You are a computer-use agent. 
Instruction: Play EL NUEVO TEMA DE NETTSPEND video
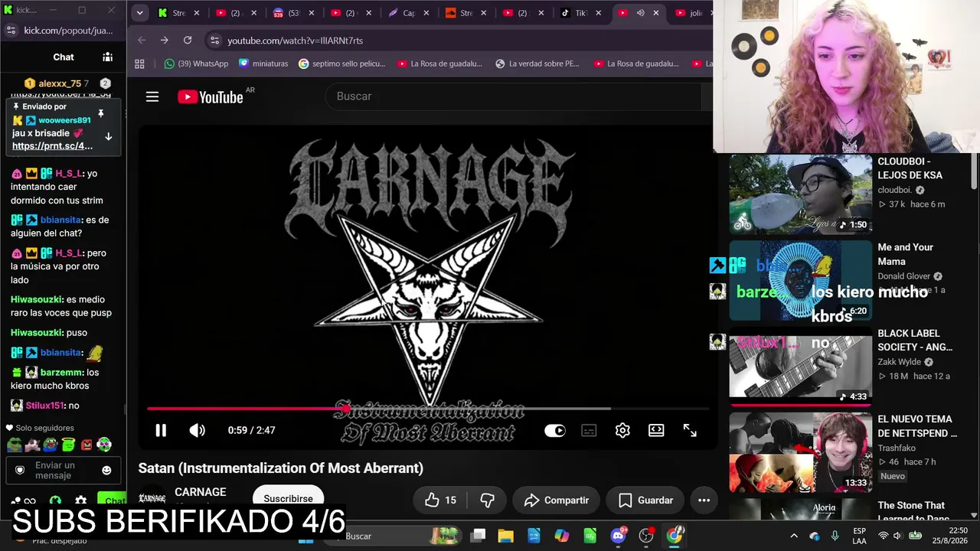click(800, 453)
